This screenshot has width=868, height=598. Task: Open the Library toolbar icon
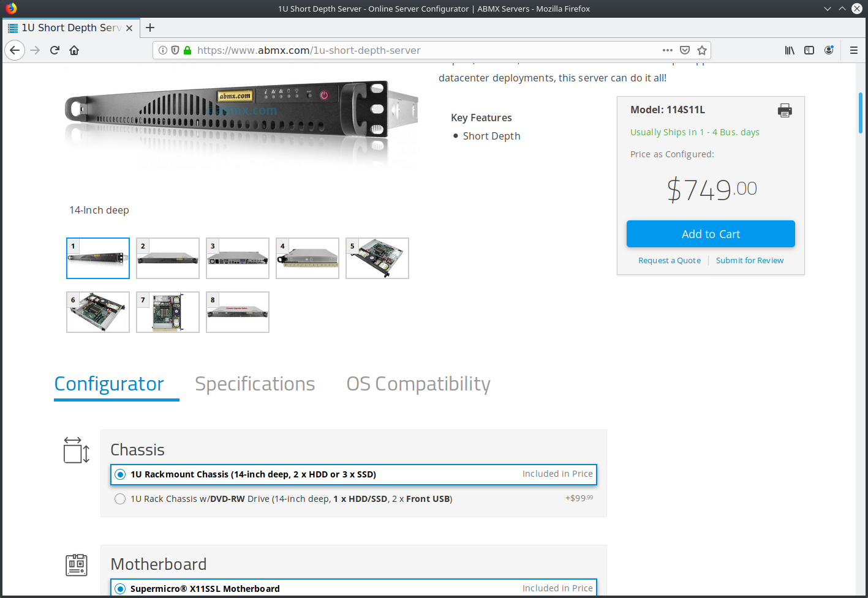pyautogui.click(x=790, y=50)
